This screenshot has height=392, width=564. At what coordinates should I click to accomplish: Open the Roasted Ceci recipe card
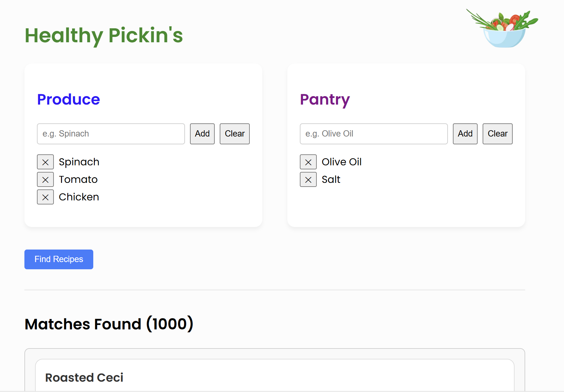click(x=84, y=378)
